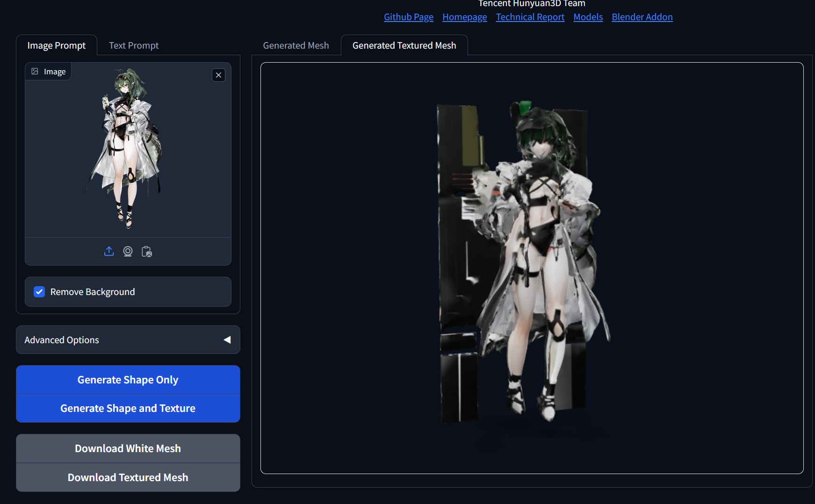Click the paste from clipboard icon
This screenshot has width=815, height=504.
147,252
